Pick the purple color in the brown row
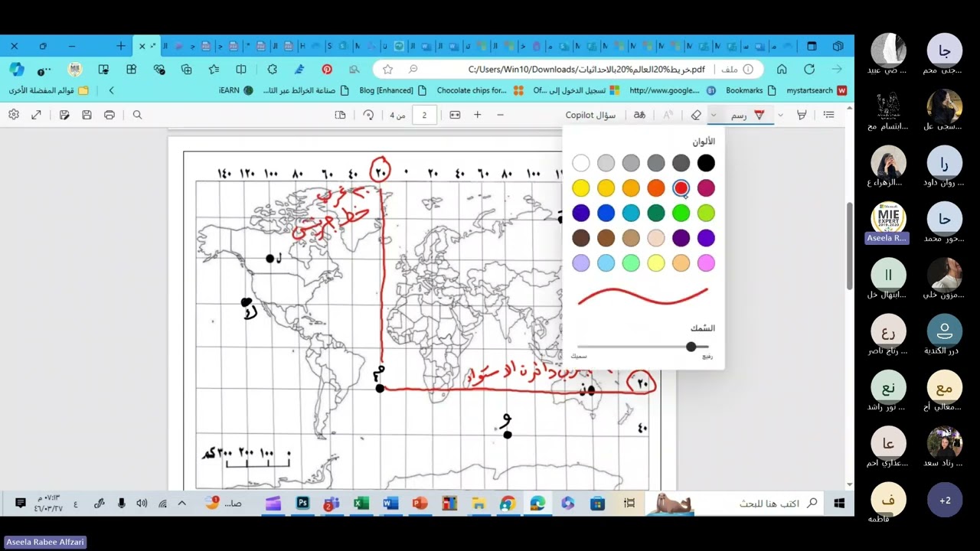 click(681, 238)
